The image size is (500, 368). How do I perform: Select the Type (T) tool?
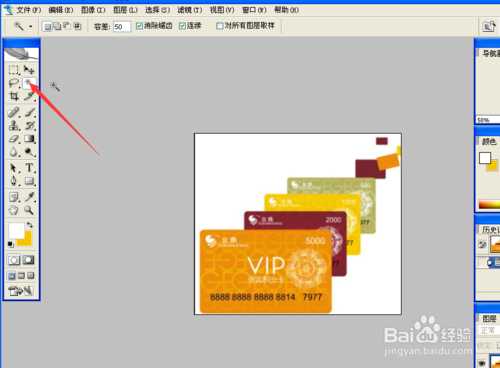click(29, 167)
